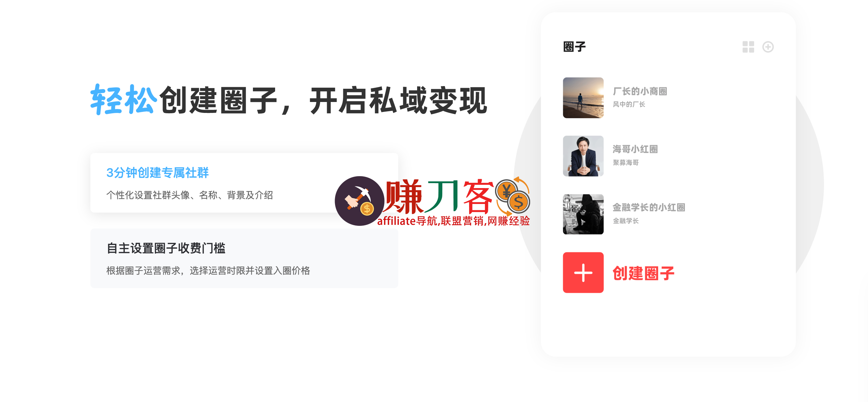Select the 3分钟创建专属社群 card

(x=244, y=183)
